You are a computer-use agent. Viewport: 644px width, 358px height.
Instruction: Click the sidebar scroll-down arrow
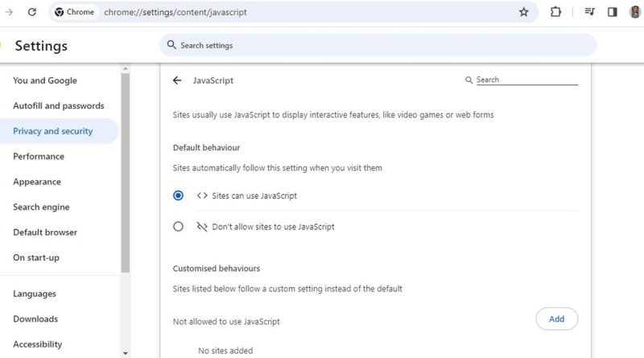coord(126,353)
